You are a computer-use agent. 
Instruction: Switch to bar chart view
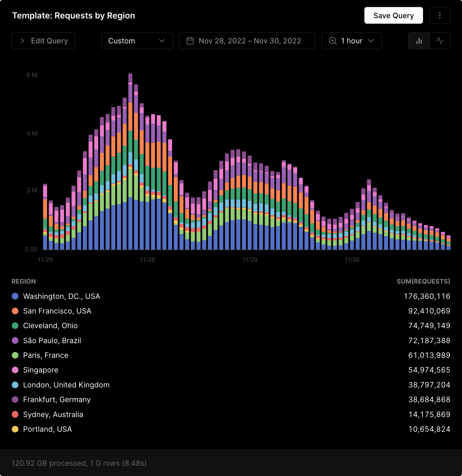pos(419,41)
